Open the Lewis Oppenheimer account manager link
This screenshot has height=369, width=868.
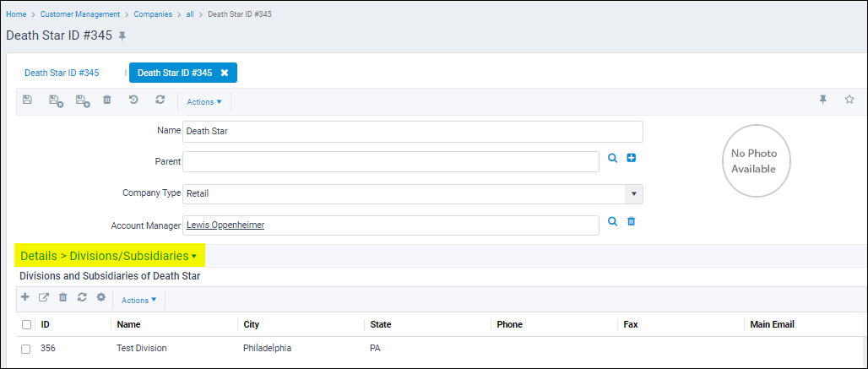click(225, 225)
